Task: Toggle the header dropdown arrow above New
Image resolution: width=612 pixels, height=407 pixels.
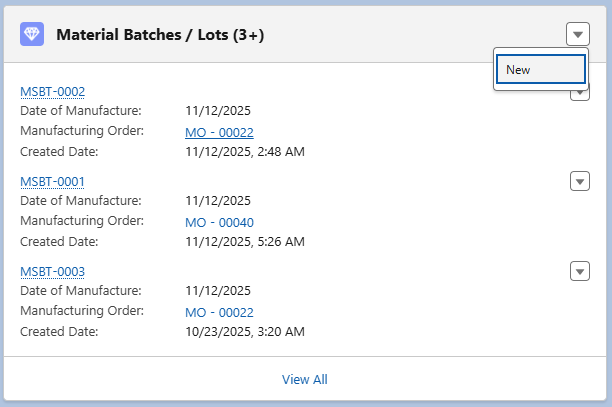Action: click(x=577, y=34)
